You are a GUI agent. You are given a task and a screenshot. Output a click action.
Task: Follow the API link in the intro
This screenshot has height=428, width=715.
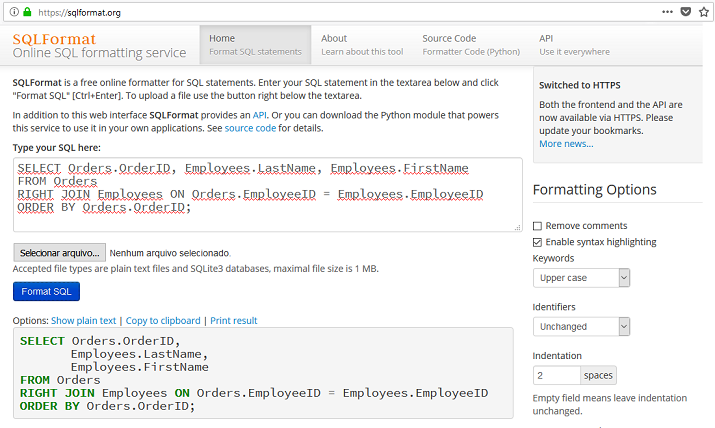click(259, 115)
